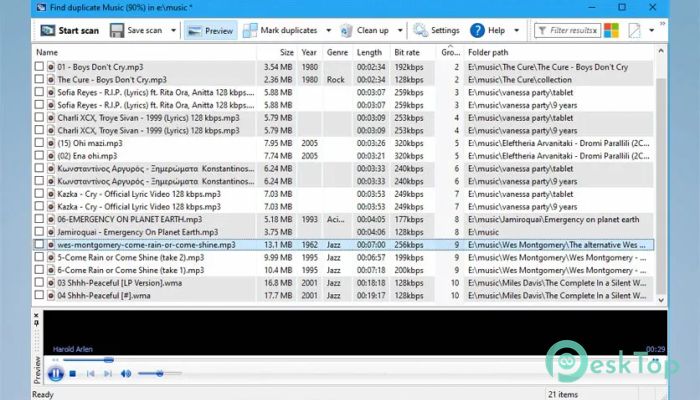Click the Clean up recycle icon
This screenshot has height=400, width=700.
[346, 30]
